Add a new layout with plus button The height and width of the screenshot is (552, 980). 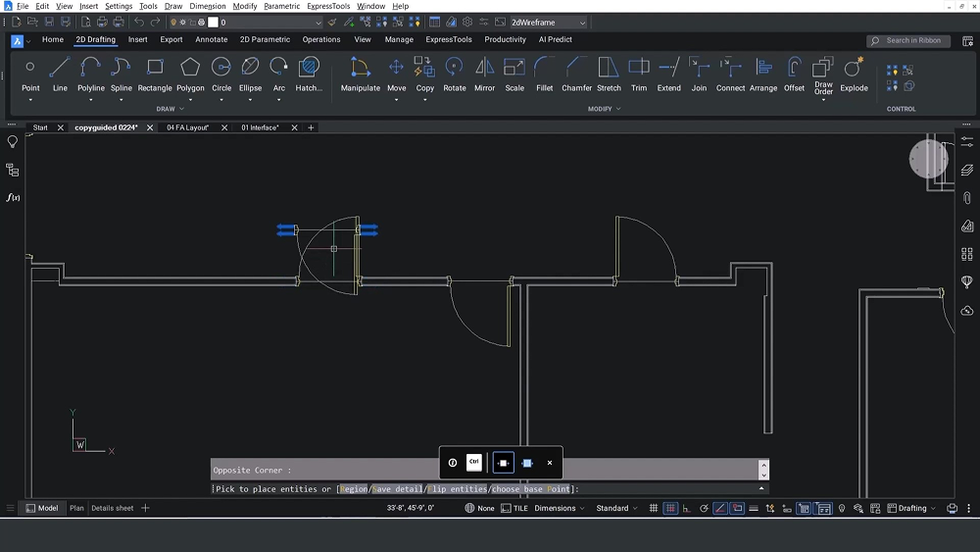coord(145,508)
